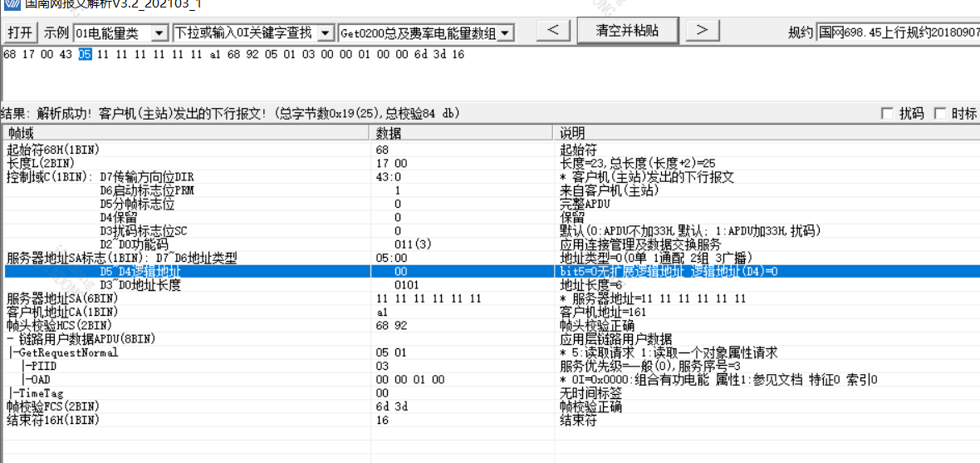The image size is (980, 463).
Task: Click the application icon in title bar
Action: point(10,4)
